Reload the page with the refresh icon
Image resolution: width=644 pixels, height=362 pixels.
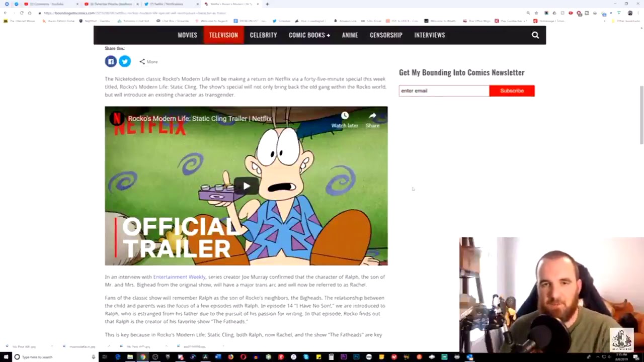[22, 13]
